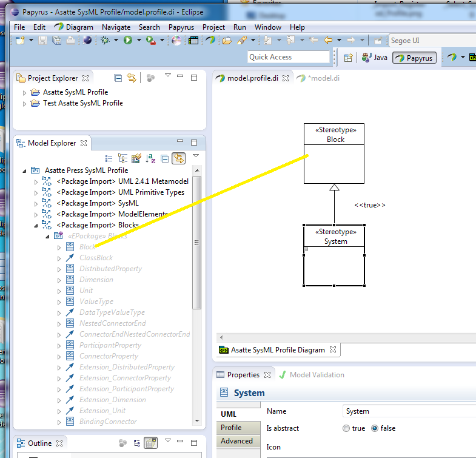Open Run button dropdown arrow

tap(139, 40)
